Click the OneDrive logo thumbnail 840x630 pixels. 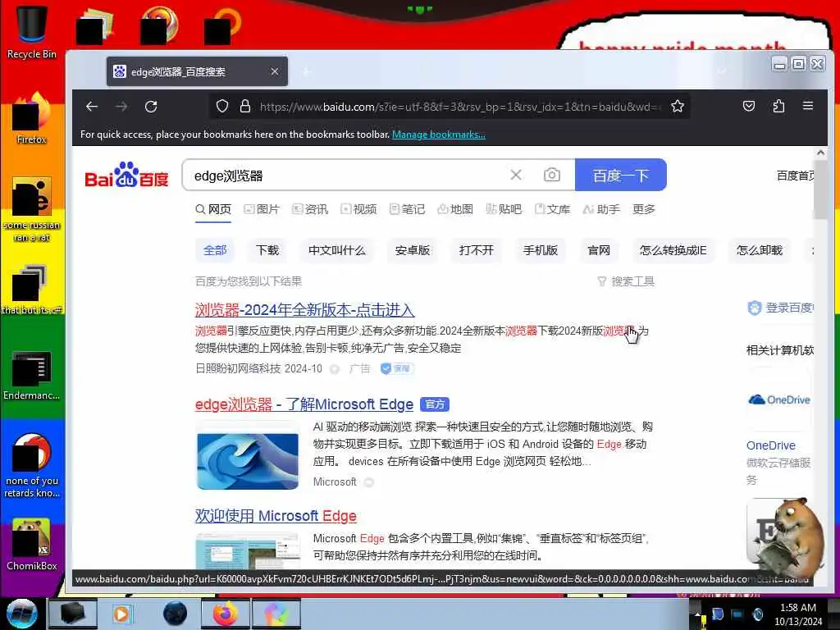[x=779, y=399]
